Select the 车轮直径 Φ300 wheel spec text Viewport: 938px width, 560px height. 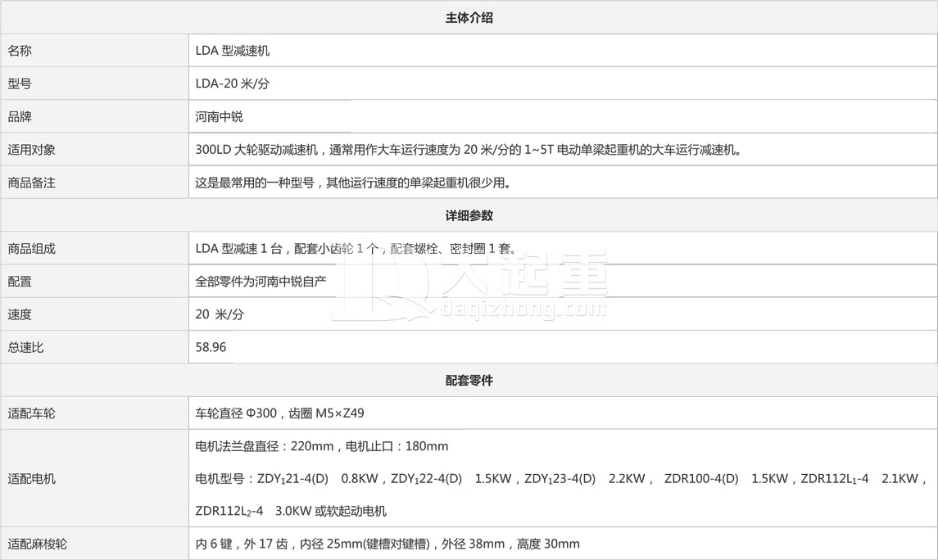[x=279, y=413]
